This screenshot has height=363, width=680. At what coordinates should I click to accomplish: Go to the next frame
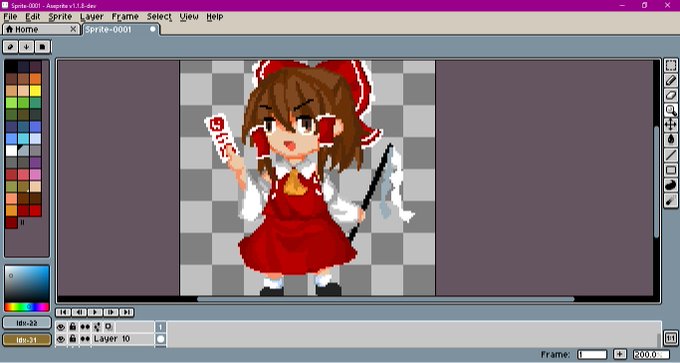coord(111,312)
